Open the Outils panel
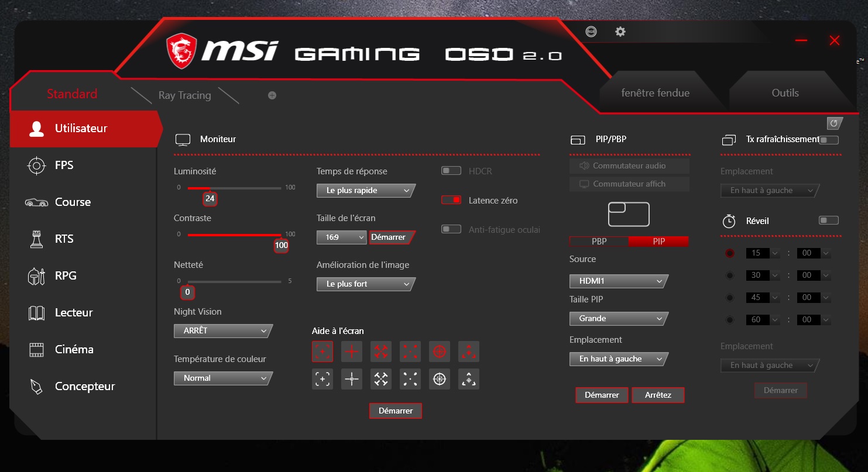This screenshot has width=868, height=472. (x=785, y=92)
